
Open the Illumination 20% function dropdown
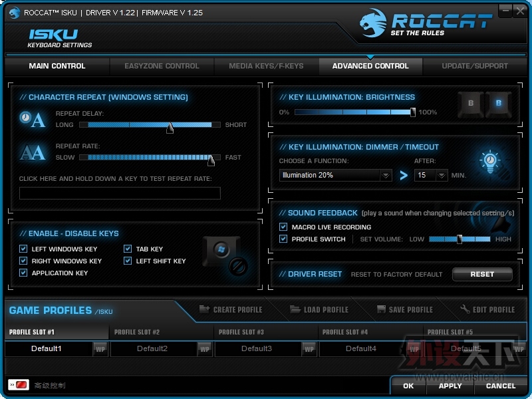pyautogui.click(x=336, y=176)
